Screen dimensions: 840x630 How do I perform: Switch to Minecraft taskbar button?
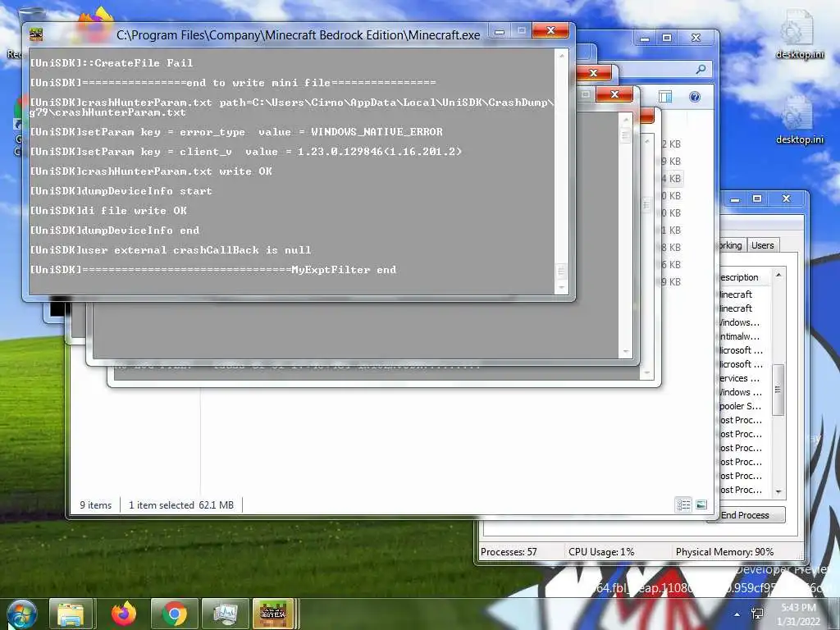(x=274, y=614)
